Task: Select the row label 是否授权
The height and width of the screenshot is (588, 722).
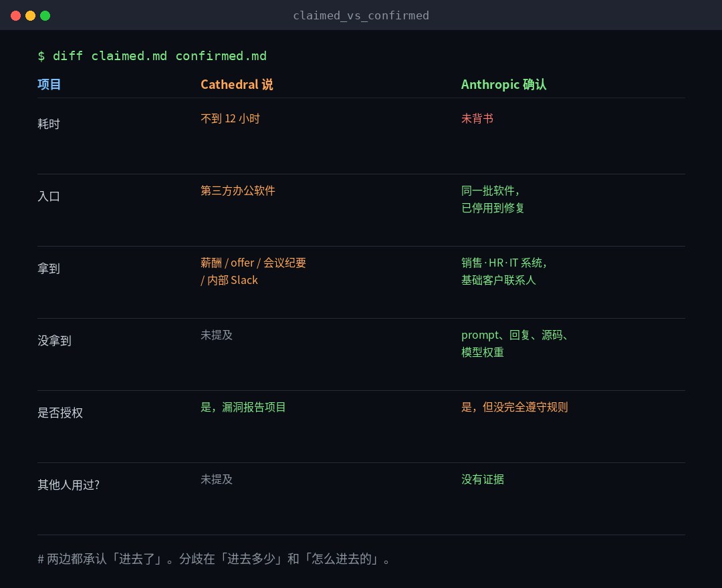Action: pyautogui.click(x=60, y=413)
